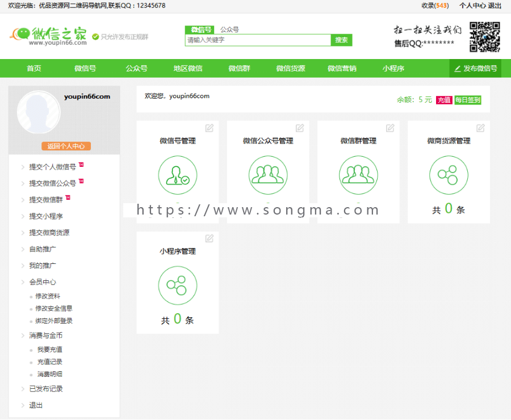The image size is (511, 420).
Task: Click edit icon on 微商货源管理 card
Action: (480, 128)
